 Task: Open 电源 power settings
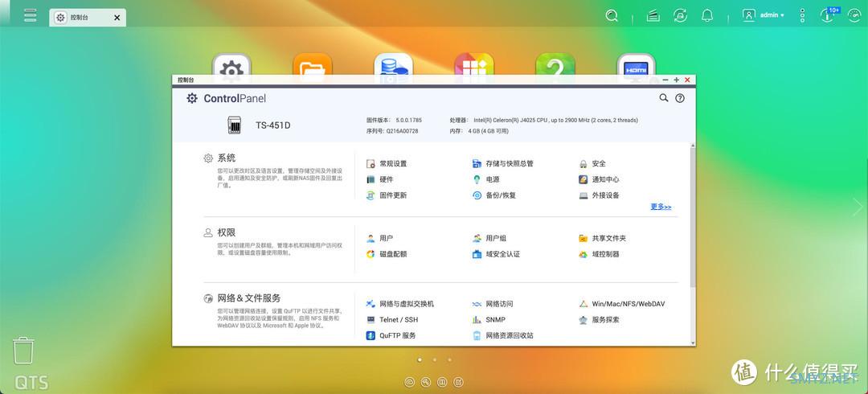coord(486,179)
